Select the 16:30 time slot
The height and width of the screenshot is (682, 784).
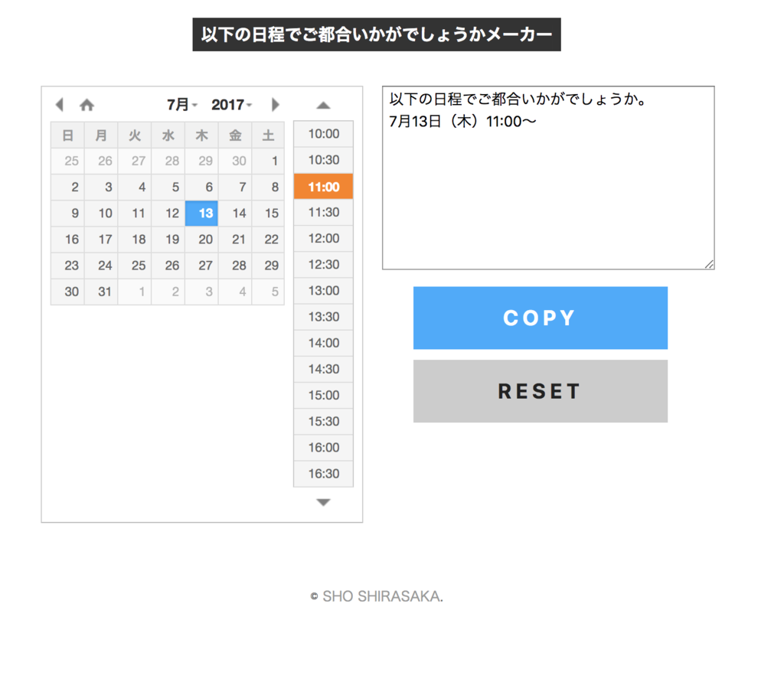324,474
